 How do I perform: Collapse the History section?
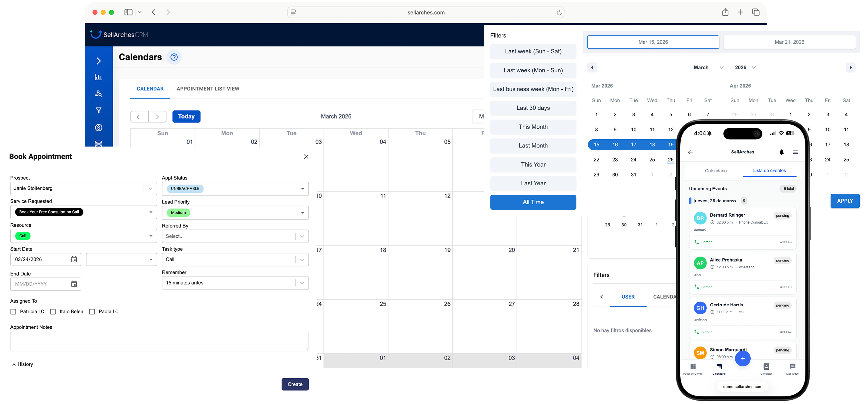pyautogui.click(x=23, y=364)
